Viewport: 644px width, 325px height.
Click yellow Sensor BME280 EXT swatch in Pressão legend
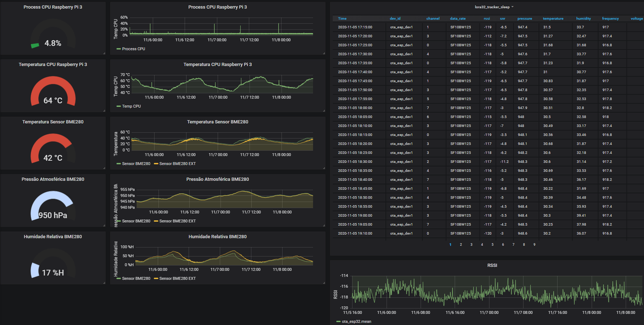pos(156,221)
